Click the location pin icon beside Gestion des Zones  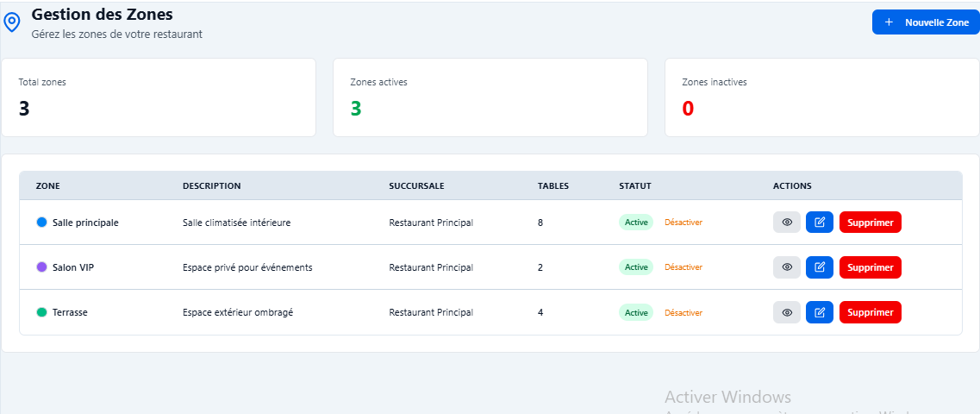coord(12,22)
